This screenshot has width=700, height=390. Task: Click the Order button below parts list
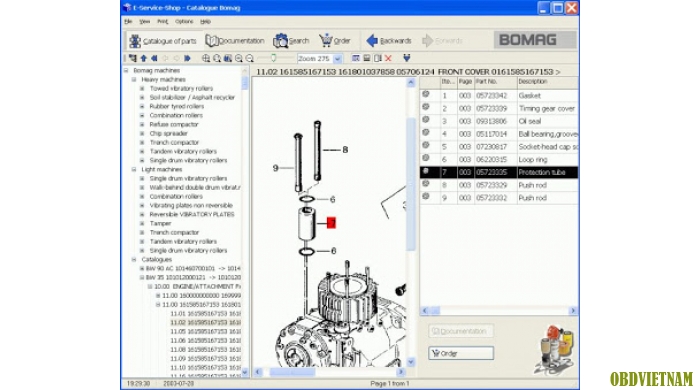coord(461,353)
